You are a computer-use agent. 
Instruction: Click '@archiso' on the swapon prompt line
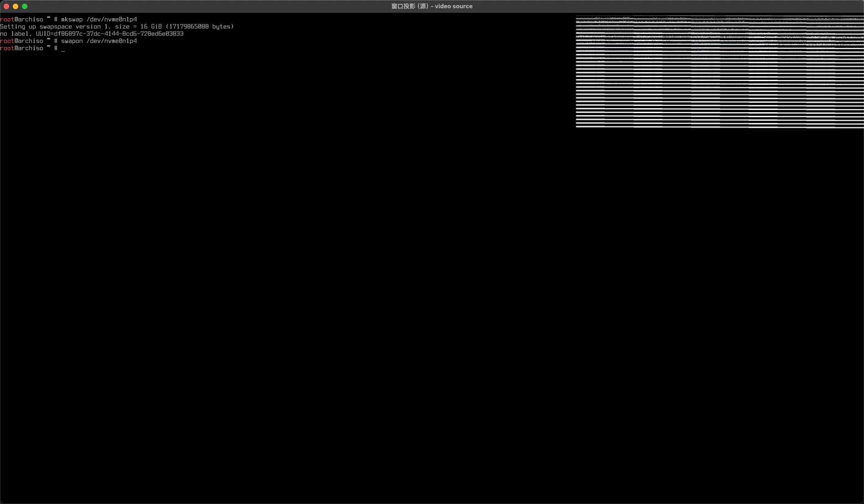point(29,41)
